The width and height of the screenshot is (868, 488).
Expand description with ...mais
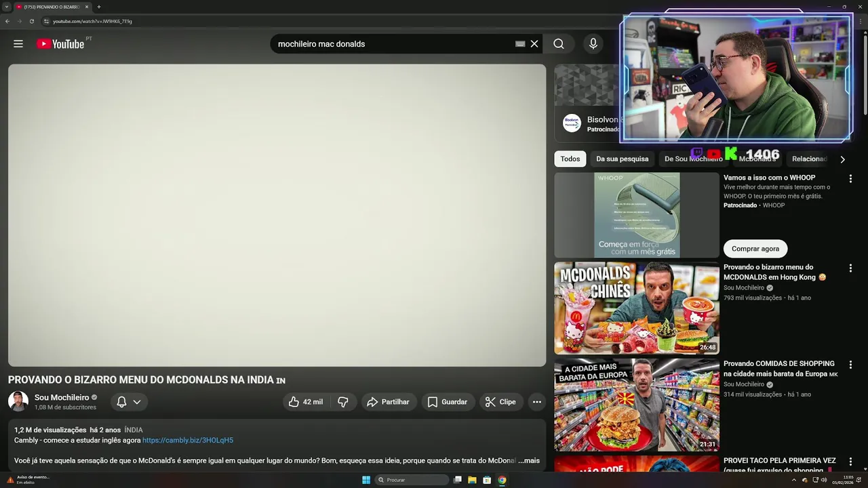point(529,461)
